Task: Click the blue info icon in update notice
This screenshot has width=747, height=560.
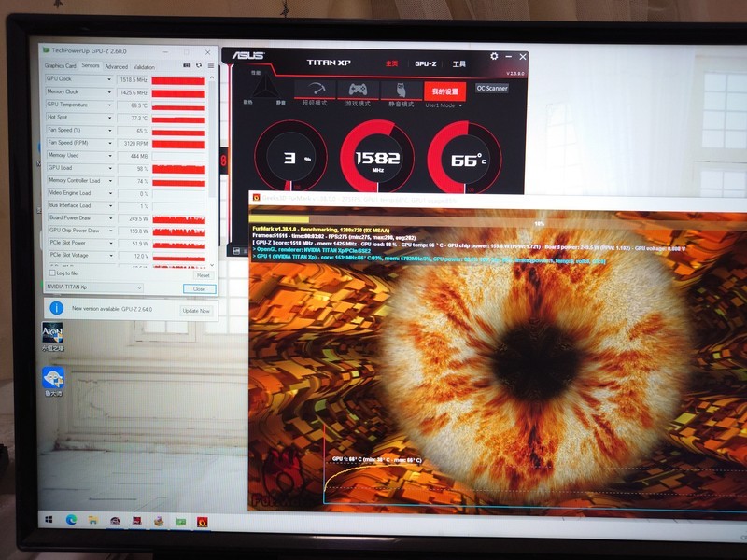Action: point(56,308)
